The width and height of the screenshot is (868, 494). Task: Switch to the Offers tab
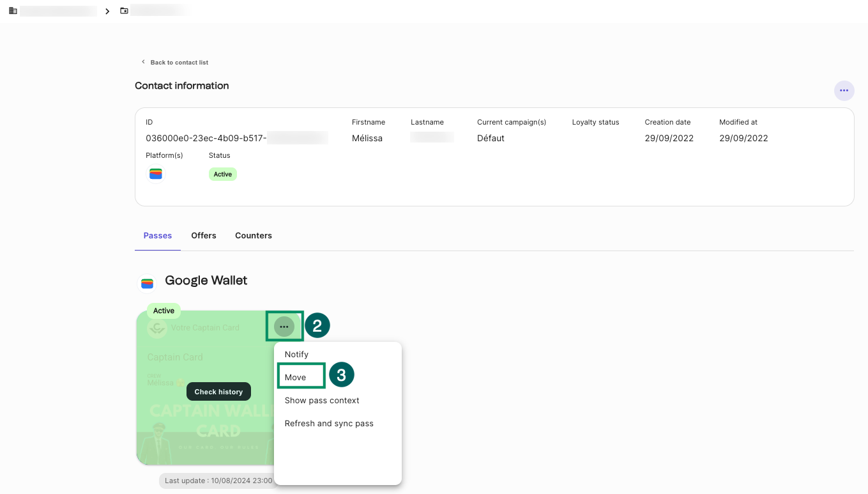click(204, 236)
